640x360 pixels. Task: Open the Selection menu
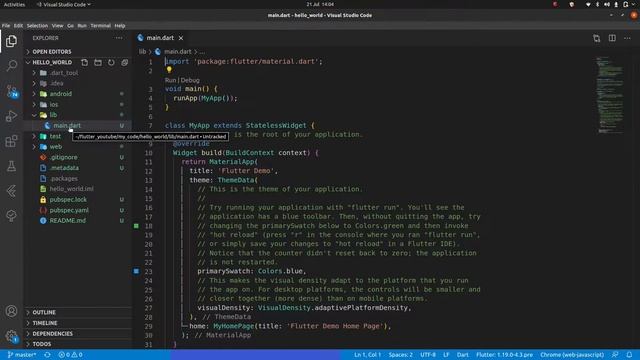[x=37, y=26]
